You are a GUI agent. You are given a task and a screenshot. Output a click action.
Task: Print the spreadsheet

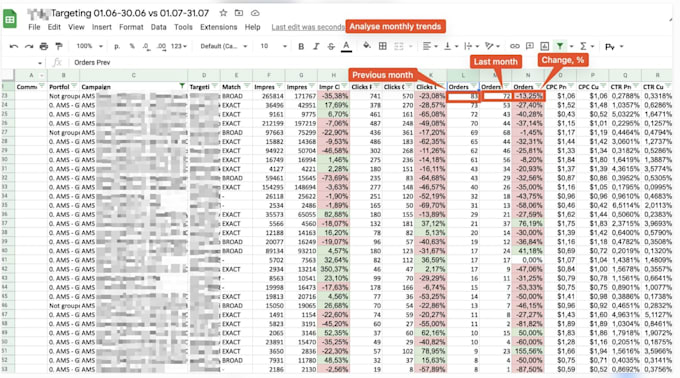[x=43, y=46]
